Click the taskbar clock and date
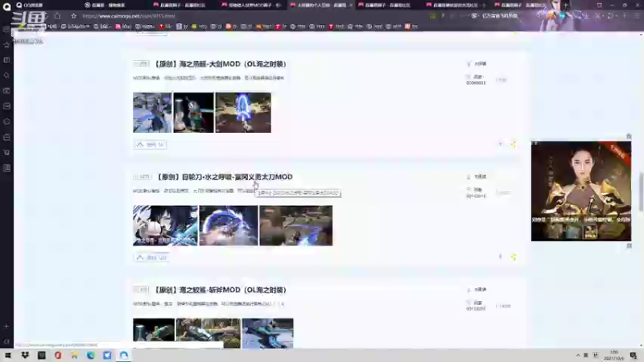Image resolution: width=644 pixels, height=362 pixels. (x=613, y=356)
